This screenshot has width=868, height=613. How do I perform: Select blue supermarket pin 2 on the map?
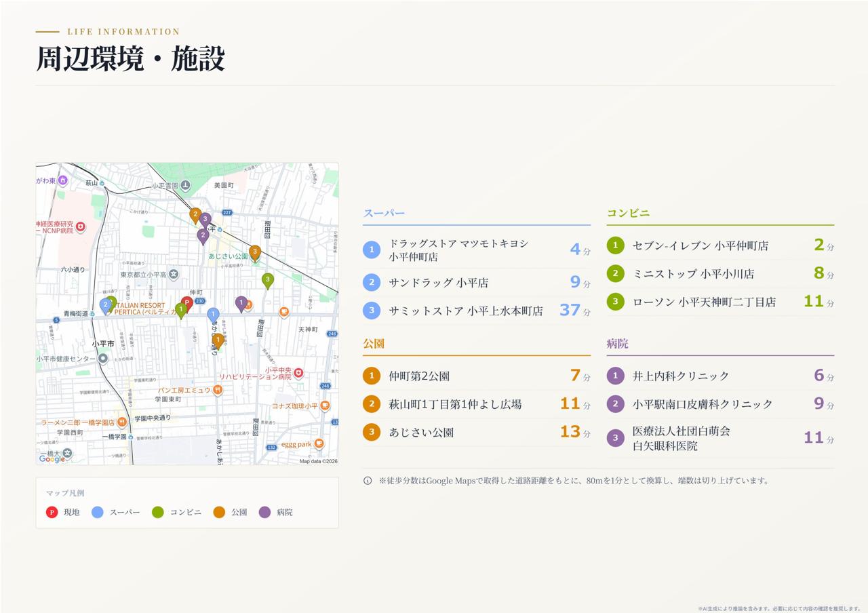[x=105, y=306]
